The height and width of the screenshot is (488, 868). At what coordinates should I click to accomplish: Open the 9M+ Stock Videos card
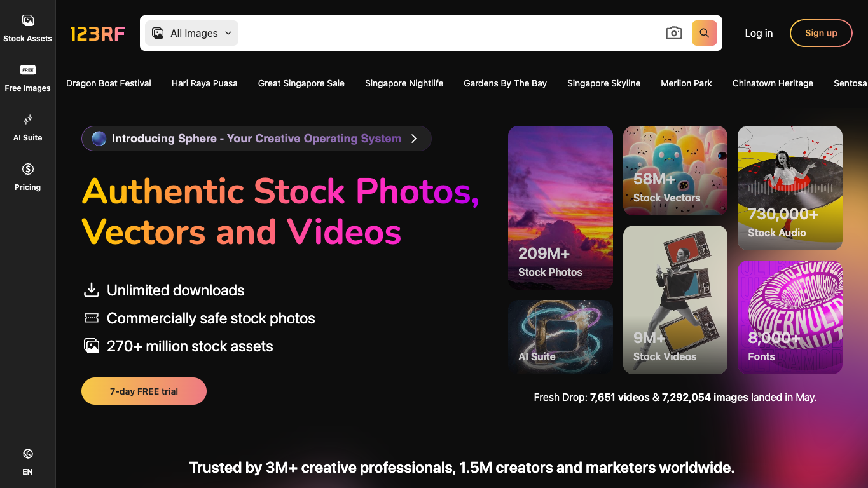[675, 300]
